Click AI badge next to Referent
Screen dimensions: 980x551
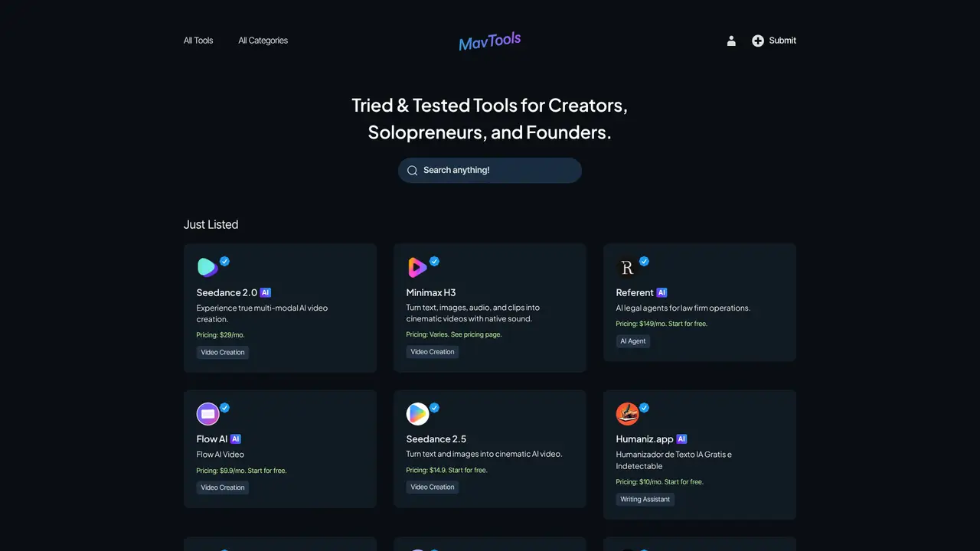(x=662, y=292)
